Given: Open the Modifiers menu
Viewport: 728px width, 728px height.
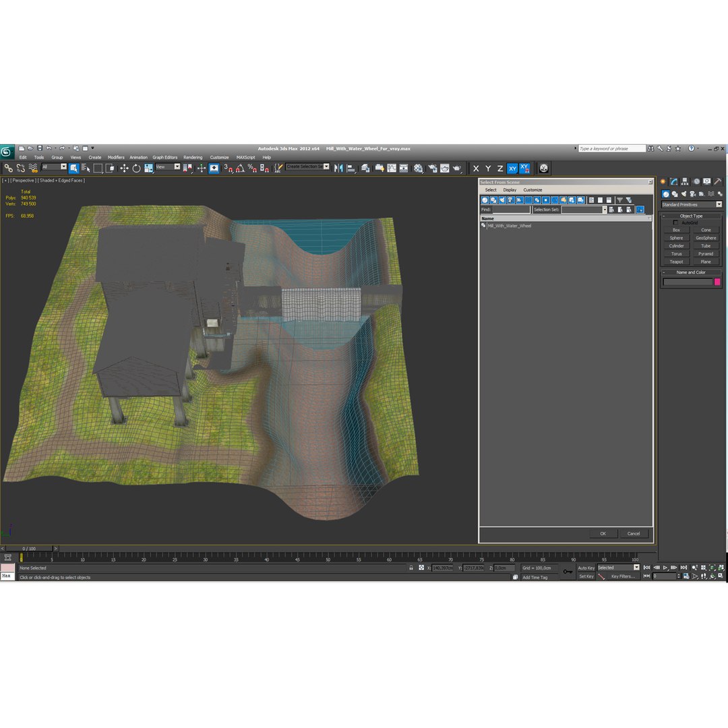Looking at the screenshot, I should click(116, 157).
